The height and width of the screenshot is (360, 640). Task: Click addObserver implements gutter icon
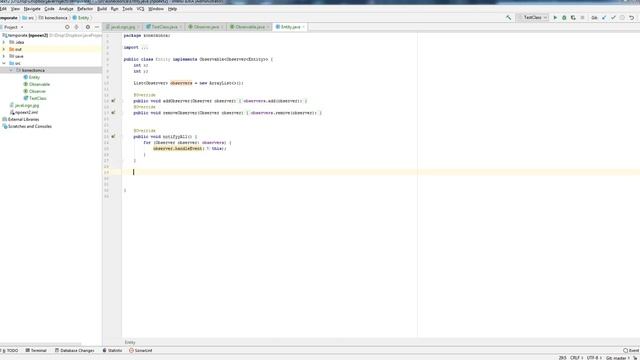click(113, 101)
